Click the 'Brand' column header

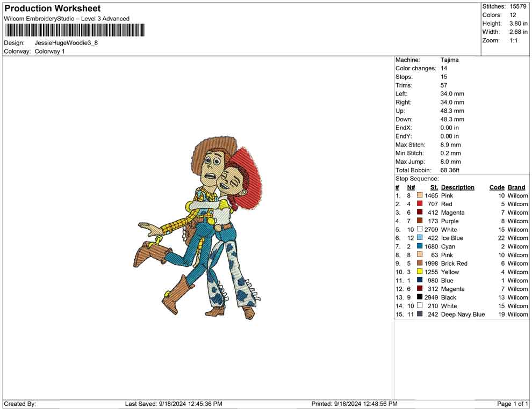(516, 187)
